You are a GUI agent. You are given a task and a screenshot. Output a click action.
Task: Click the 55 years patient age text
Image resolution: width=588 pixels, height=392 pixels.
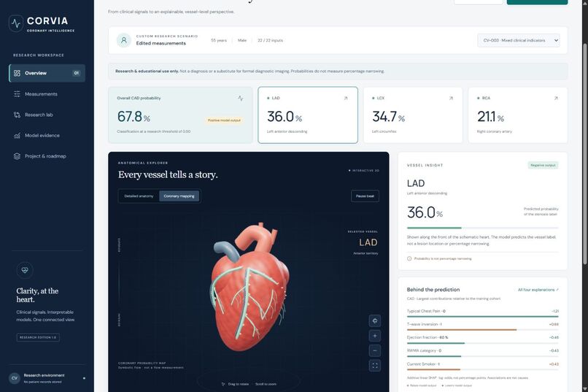coord(219,40)
